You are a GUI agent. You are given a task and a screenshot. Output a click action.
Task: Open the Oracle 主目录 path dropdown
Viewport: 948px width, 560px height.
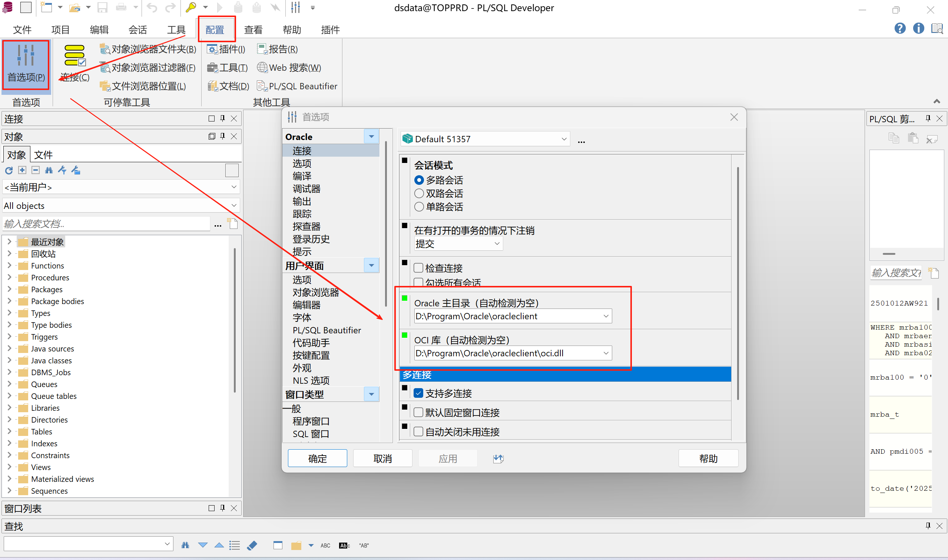pos(606,316)
